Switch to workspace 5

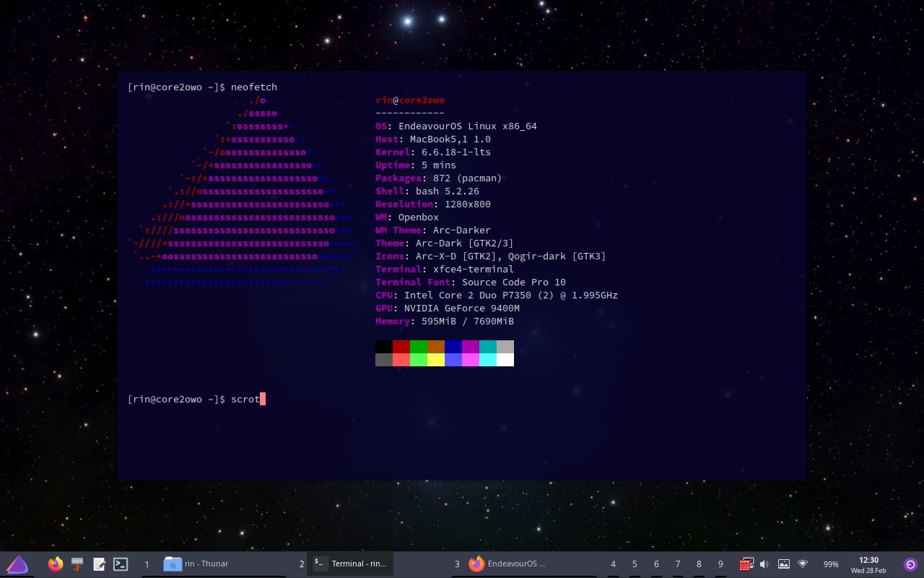[x=635, y=564]
